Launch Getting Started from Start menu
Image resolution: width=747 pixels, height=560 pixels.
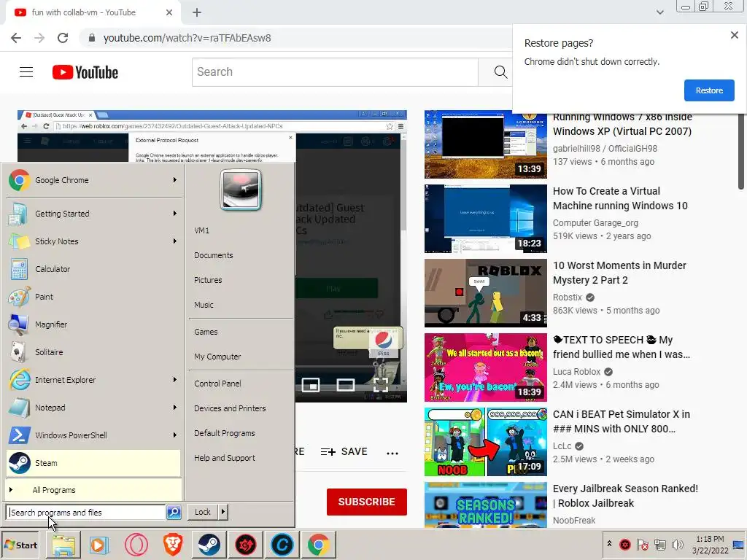pyautogui.click(x=93, y=214)
